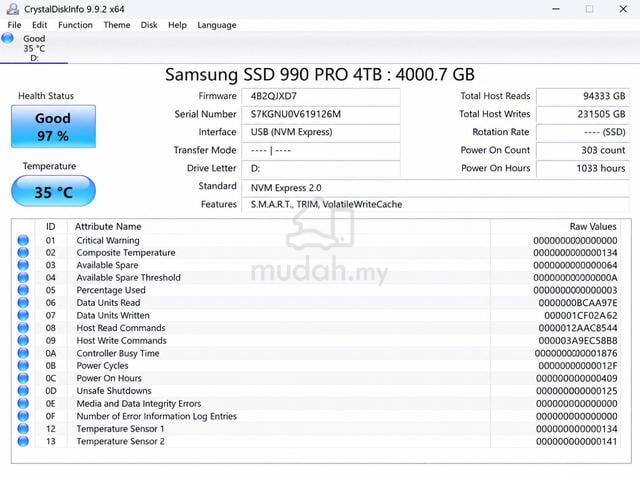Click status orb for Power Cycles row
Viewport: 640px width, 480px height.
tap(23, 366)
